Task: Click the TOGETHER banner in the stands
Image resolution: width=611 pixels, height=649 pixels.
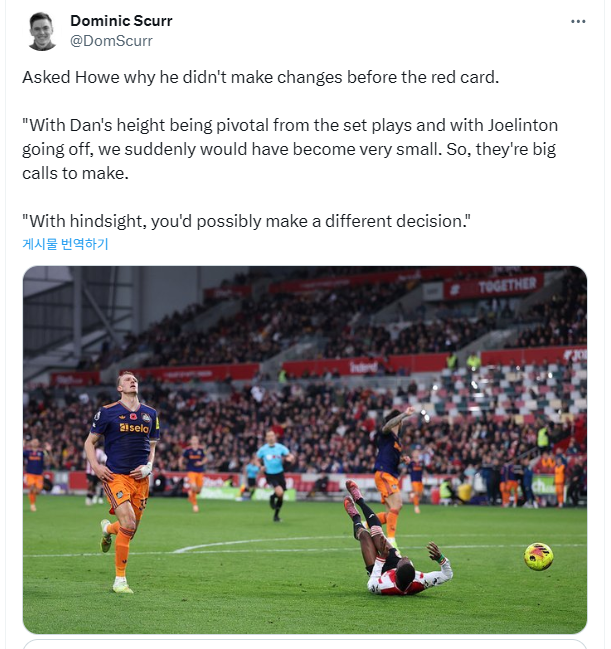Action: pos(494,285)
